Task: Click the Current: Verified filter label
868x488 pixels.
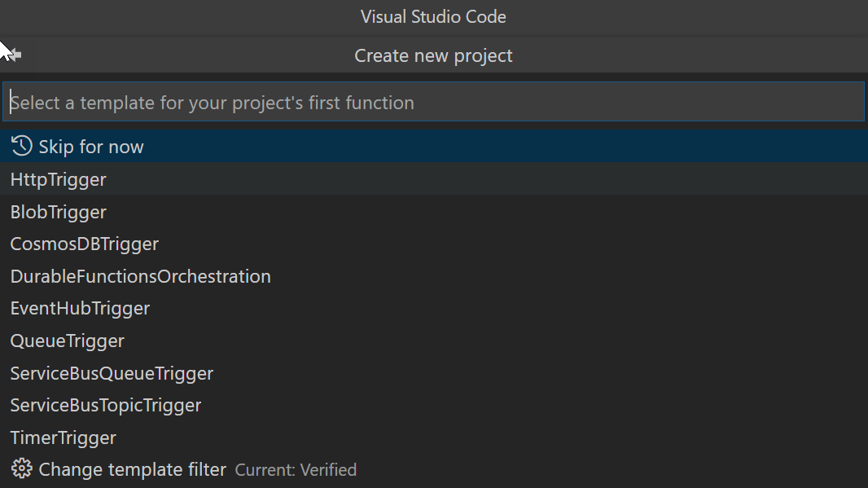Action: pyautogui.click(x=296, y=469)
